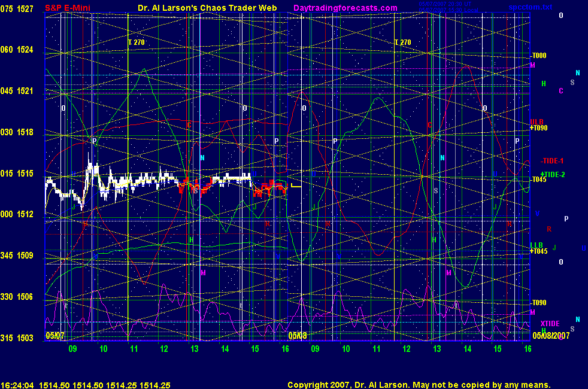Select the -T045 level label
The image size is (588, 389).
pyautogui.click(x=538, y=180)
